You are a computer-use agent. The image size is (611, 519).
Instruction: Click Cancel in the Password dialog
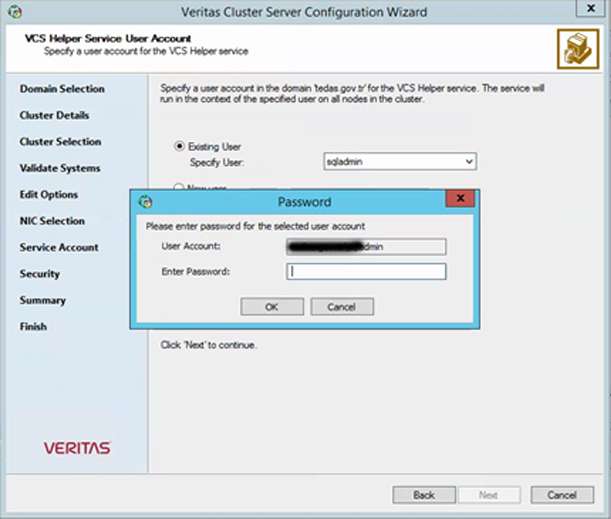click(x=342, y=307)
